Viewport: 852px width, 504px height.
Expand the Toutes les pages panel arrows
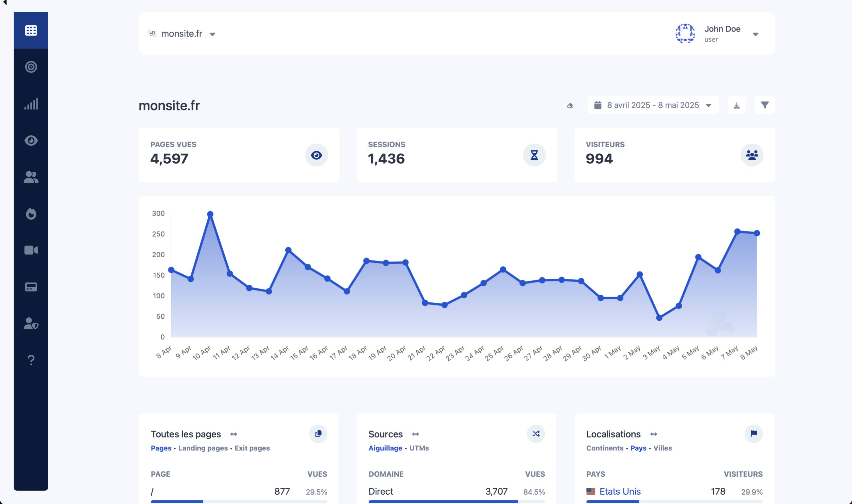[x=234, y=434]
